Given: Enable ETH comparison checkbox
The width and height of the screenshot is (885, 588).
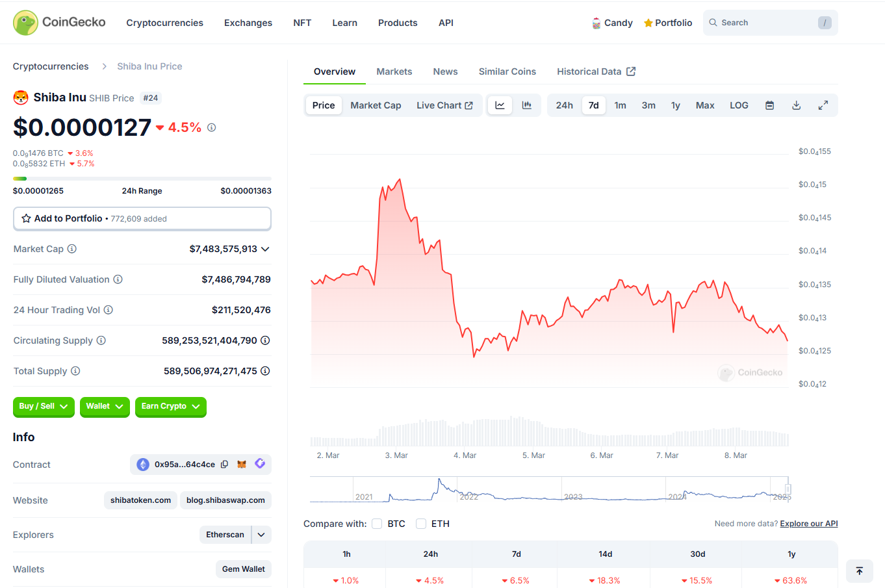Looking at the screenshot, I should [421, 524].
